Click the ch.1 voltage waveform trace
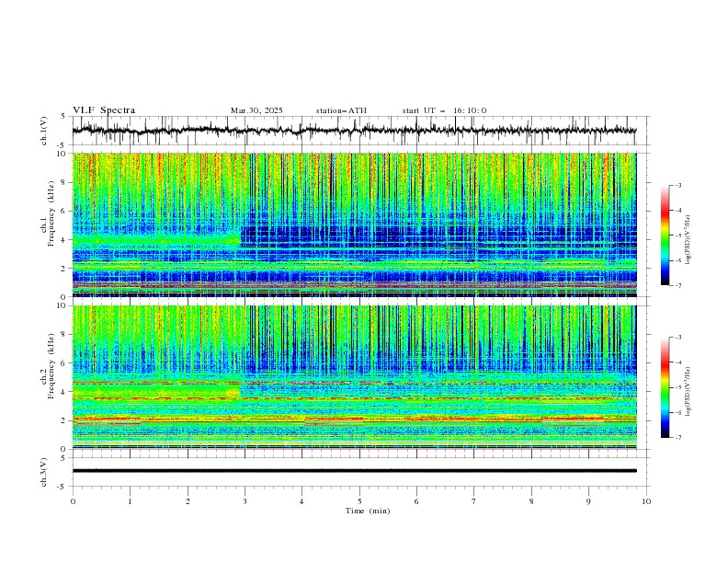728x563 pixels. point(354,131)
